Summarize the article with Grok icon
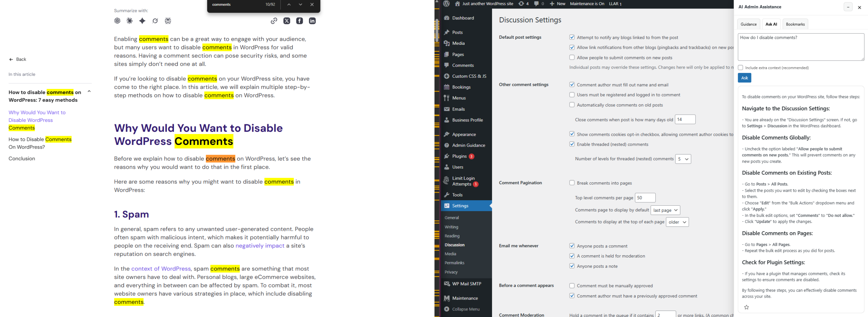This screenshot has height=317, width=868. click(x=155, y=21)
